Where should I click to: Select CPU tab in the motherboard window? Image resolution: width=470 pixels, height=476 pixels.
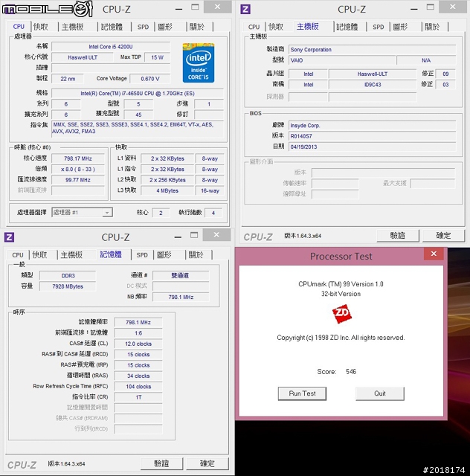(x=254, y=27)
